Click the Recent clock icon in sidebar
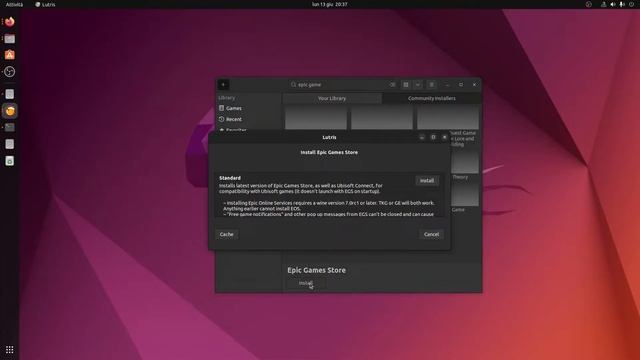 pos(222,119)
